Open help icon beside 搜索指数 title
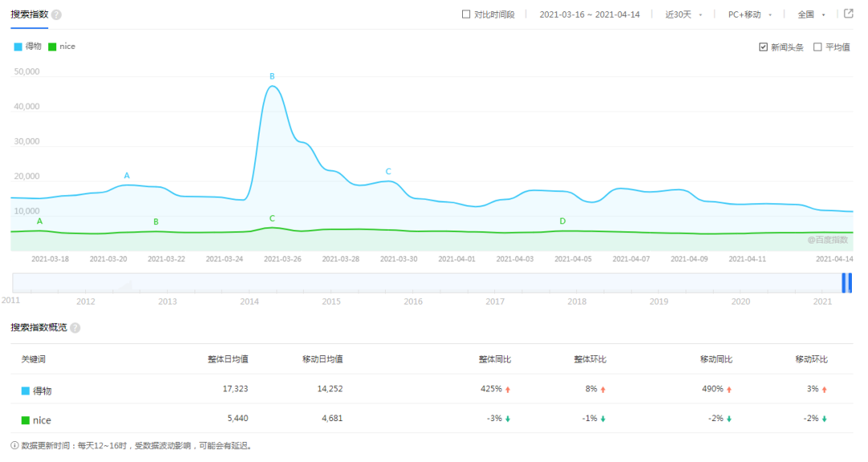The image size is (868, 462). pos(56,15)
